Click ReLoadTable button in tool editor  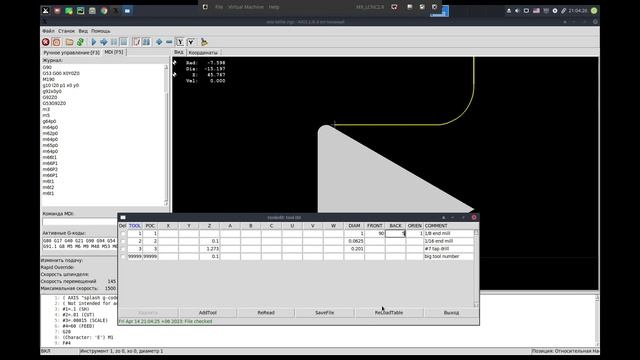pyautogui.click(x=389, y=313)
